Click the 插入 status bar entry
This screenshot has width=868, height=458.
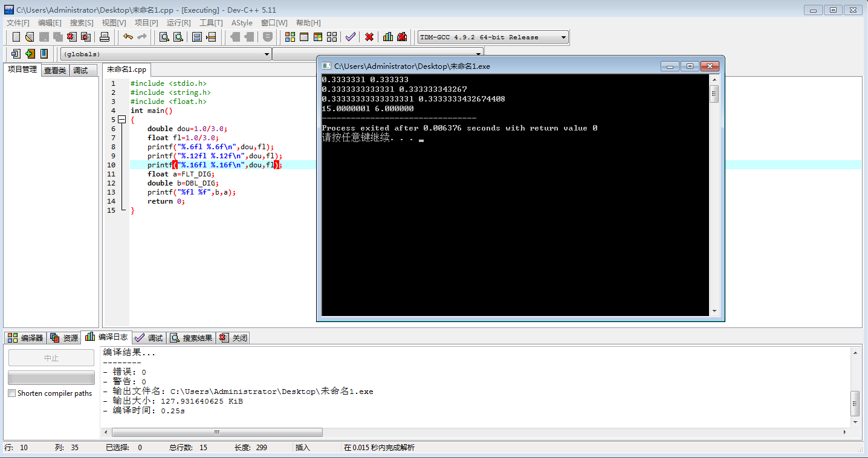(303, 448)
